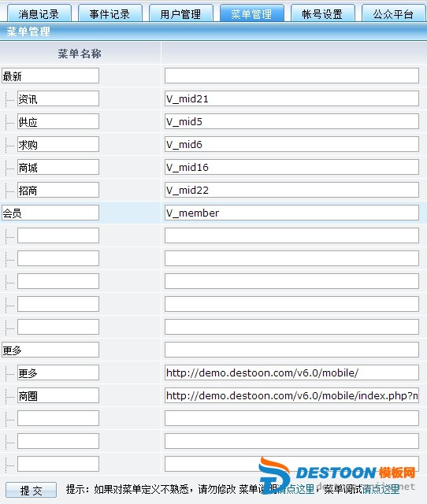Select the V_member value field

[291, 213]
